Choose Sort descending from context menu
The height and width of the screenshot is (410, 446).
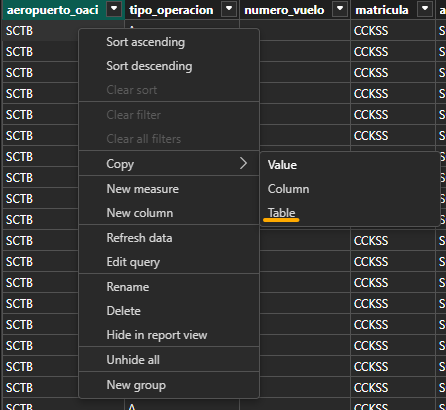pos(169,66)
